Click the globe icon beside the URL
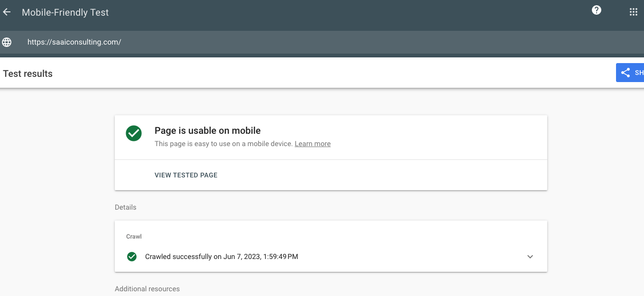Viewport: 644px width, 296px height. 7,42
